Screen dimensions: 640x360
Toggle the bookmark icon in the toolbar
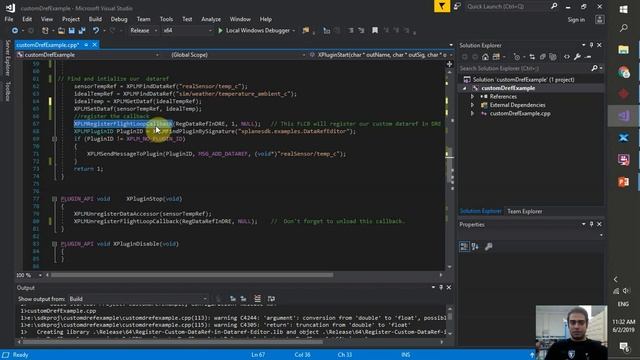coord(375,31)
